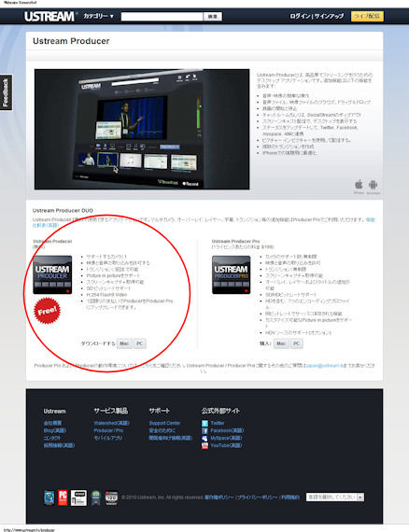The width and height of the screenshot is (409, 532).
Task: Open the Watershed(英語) footer link
Action: tap(112, 423)
